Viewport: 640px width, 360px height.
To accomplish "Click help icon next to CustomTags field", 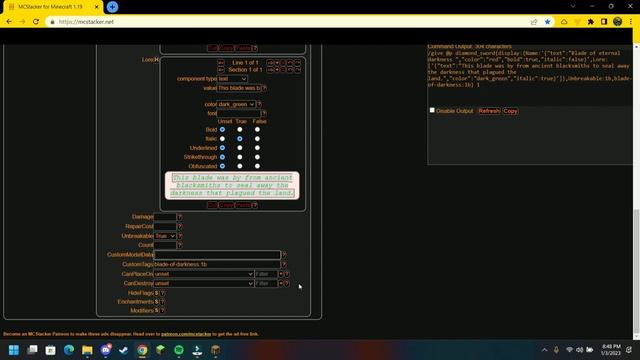I will click(x=284, y=264).
